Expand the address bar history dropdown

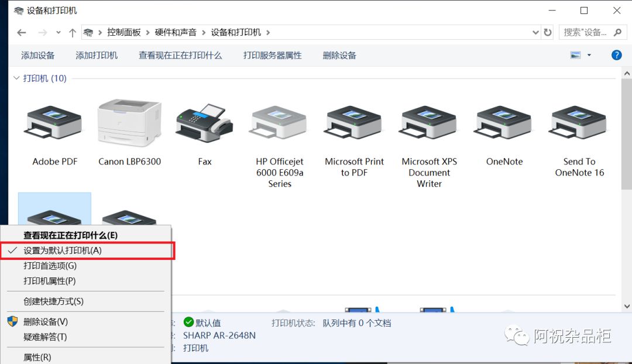pos(535,32)
